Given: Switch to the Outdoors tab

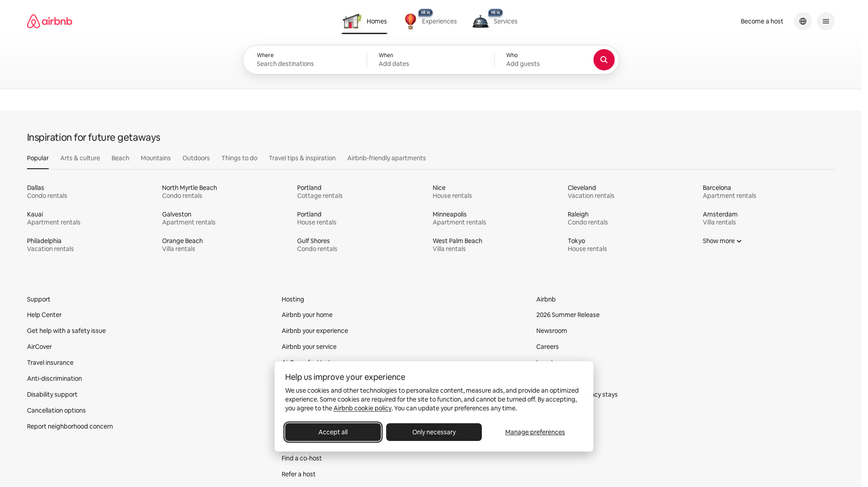Looking at the screenshot, I should tap(196, 158).
